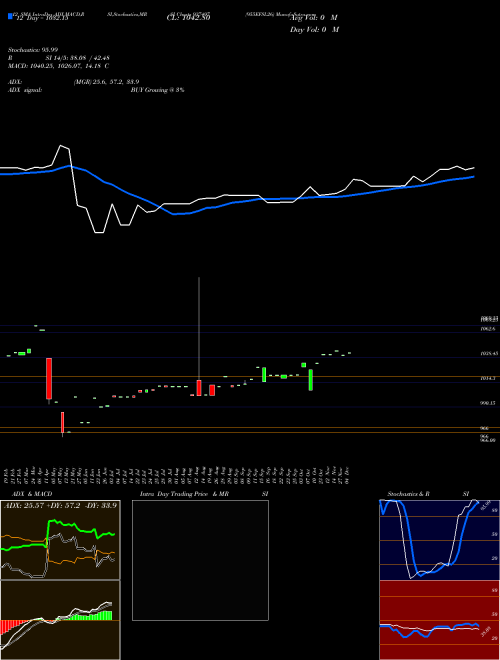500x660 pixels.
Task: Select the 'Stochastics: 93.99' reading
Action: pos(32,50)
